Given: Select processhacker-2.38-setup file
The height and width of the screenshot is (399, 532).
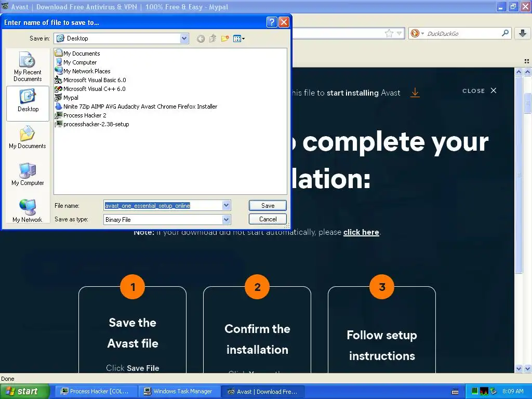Looking at the screenshot, I should 92,124.
